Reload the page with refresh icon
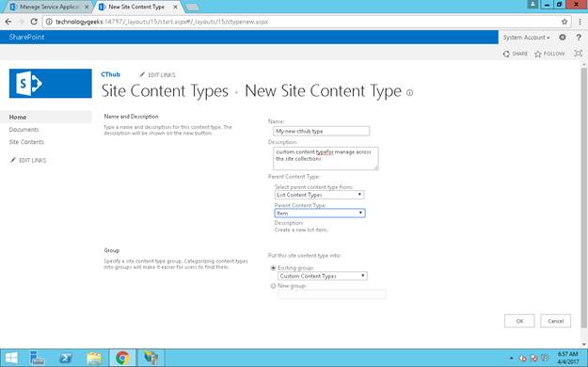Viewport: 588px width, 367px height. point(34,22)
